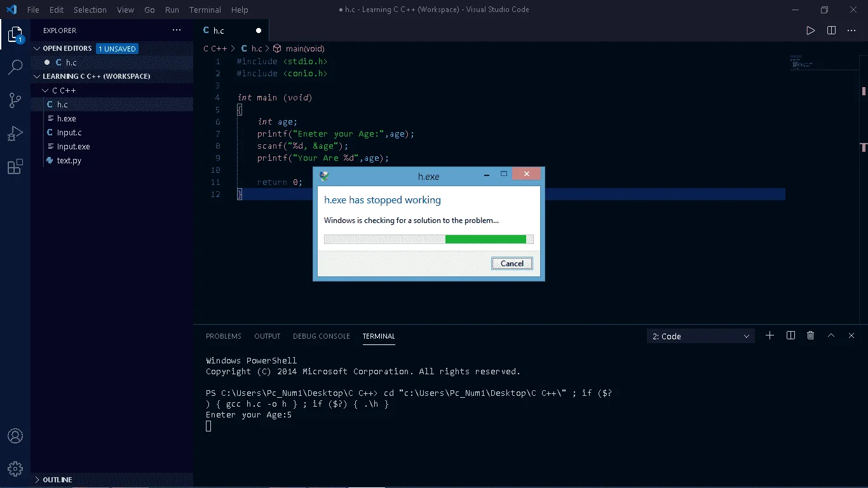Click the green progress bar in dialog
The image size is (868, 488).
coord(485,239)
